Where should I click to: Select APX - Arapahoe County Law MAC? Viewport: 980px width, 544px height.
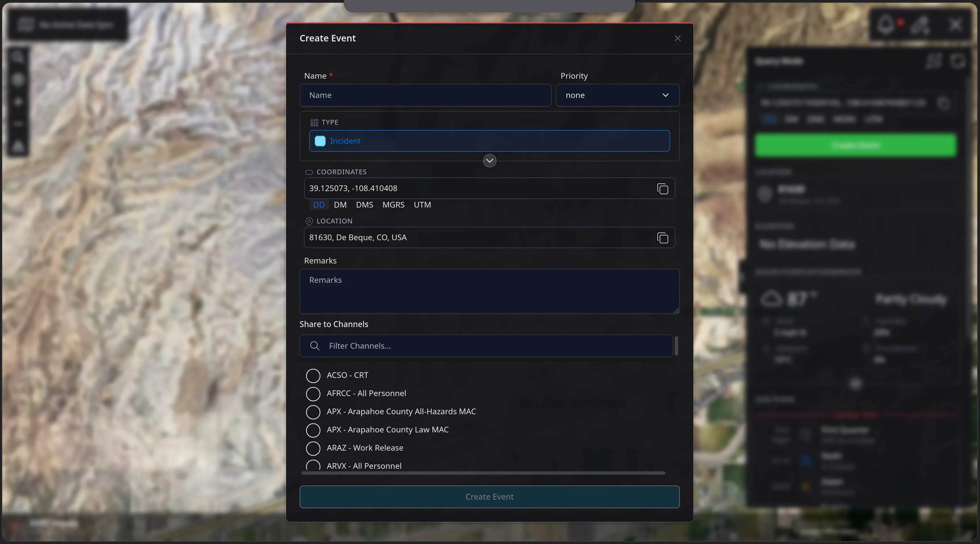click(x=313, y=430)
